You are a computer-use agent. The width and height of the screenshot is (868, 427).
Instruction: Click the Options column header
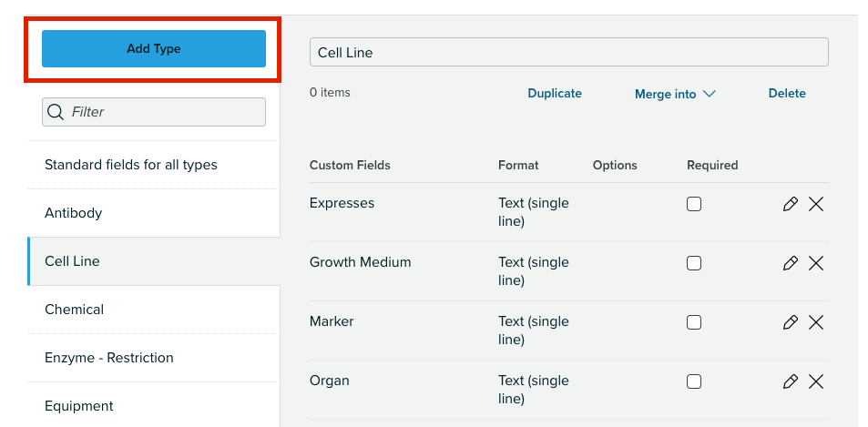click(x=615, y=166)
